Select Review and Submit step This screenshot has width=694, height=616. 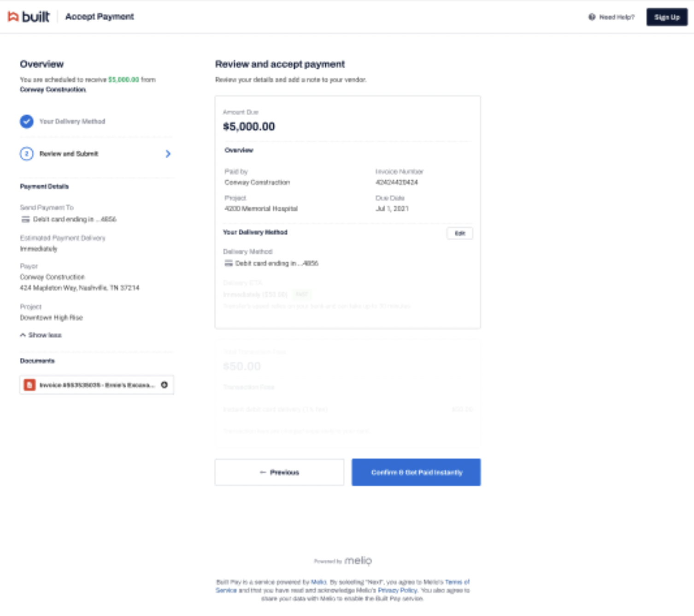[x=69, y=154]
